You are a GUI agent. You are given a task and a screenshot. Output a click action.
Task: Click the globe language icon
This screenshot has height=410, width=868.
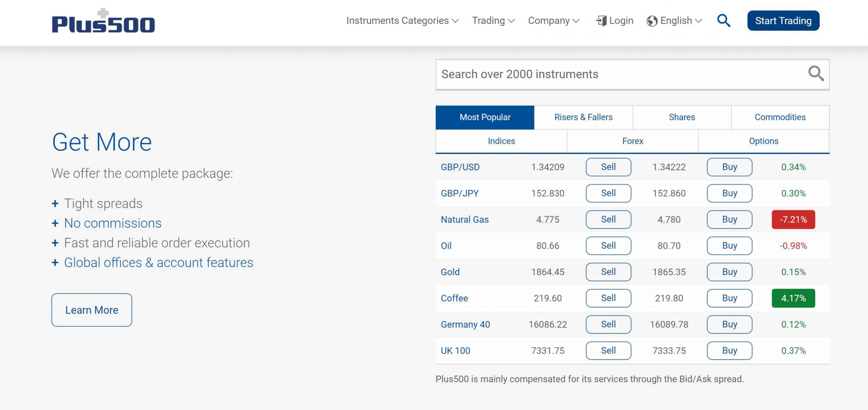click(652, 21)
